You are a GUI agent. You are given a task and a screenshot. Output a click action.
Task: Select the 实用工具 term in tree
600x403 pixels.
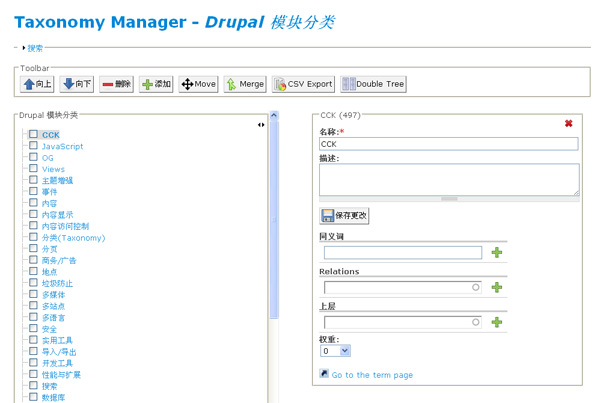(x=57, y=340)
